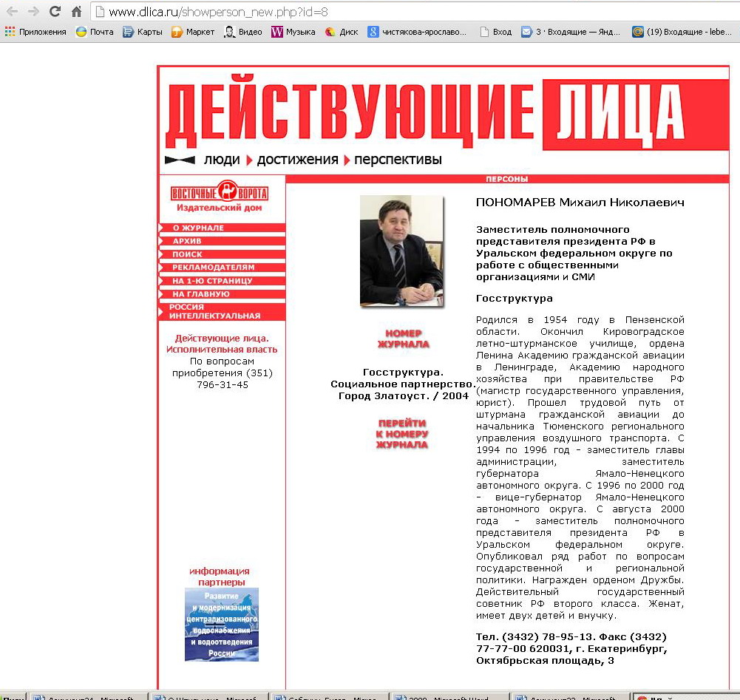Image resolution: width=740 pixels, height=700 pixels.
Task: Click the browser forward arrow
Action: point(33,11)
